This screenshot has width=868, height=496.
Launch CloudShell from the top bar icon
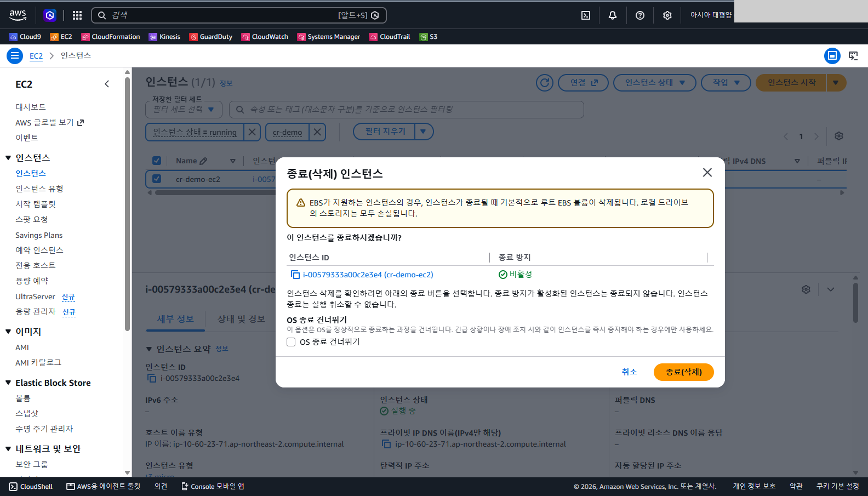(586, 15)
